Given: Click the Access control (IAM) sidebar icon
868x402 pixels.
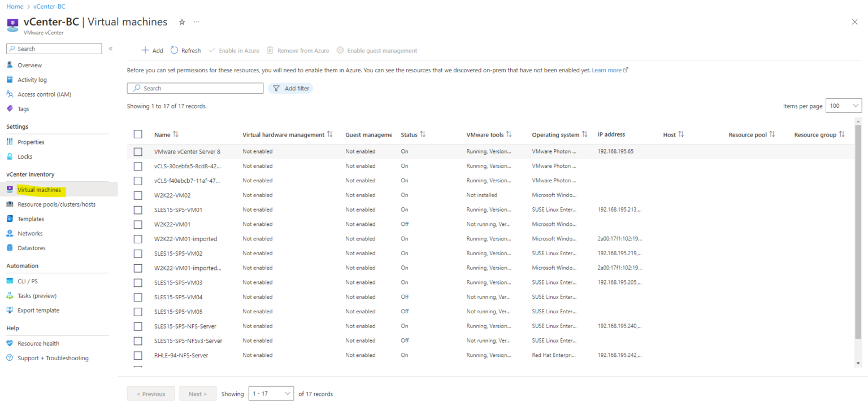Looking at the screenshot, I should pos(10,94).
